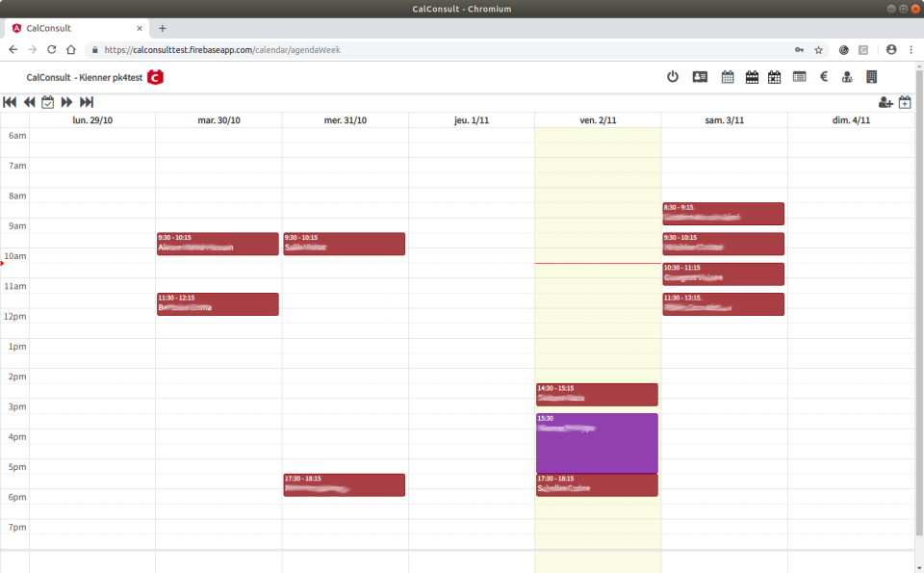
Task: Open the browser bookmark star
Action: [819, 49]
